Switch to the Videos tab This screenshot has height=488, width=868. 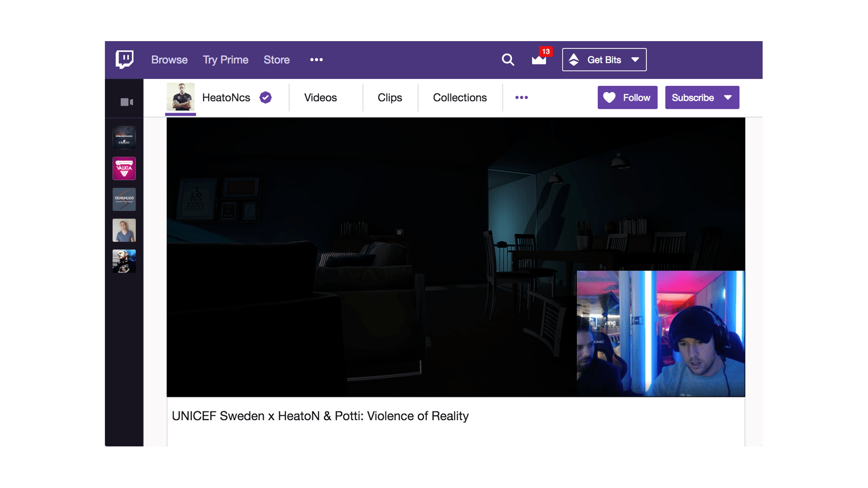(x=320, y=98)
